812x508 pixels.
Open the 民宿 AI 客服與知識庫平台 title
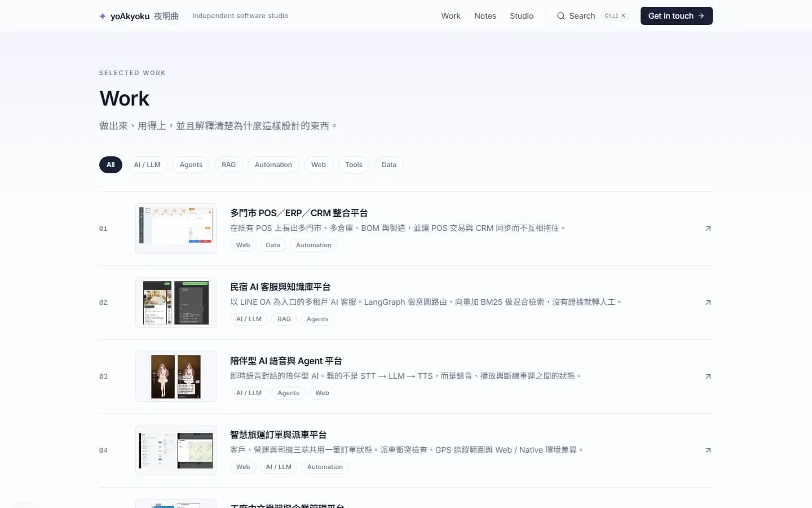click(280, 287)
